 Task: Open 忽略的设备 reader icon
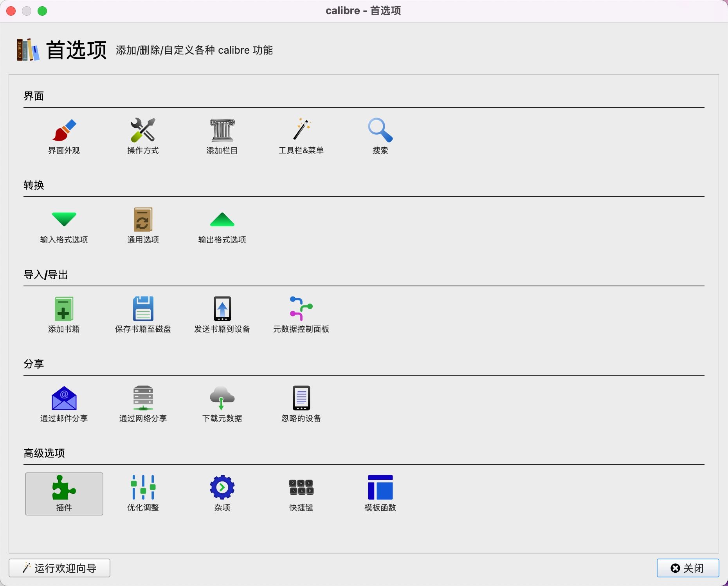tap(301, 404)
